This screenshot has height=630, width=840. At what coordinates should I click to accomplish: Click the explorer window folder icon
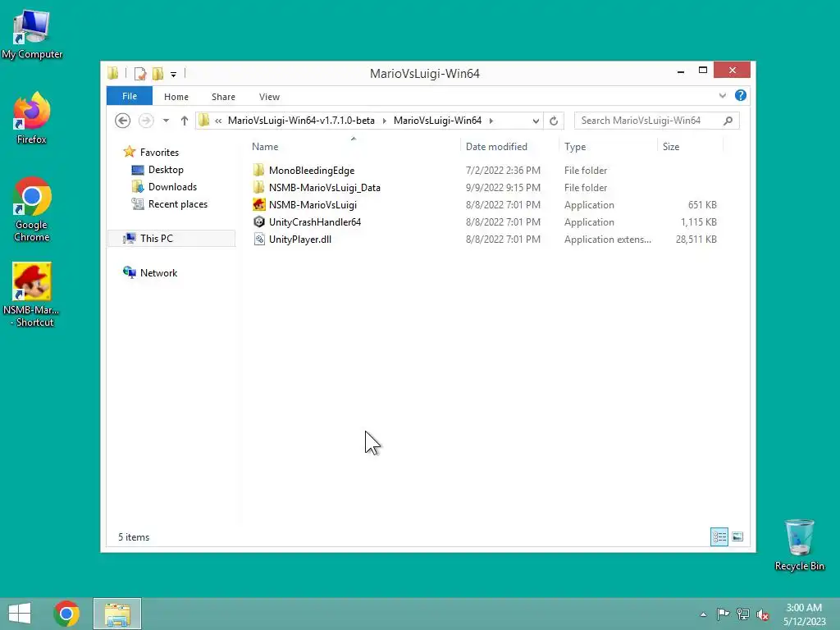[113, 73]
